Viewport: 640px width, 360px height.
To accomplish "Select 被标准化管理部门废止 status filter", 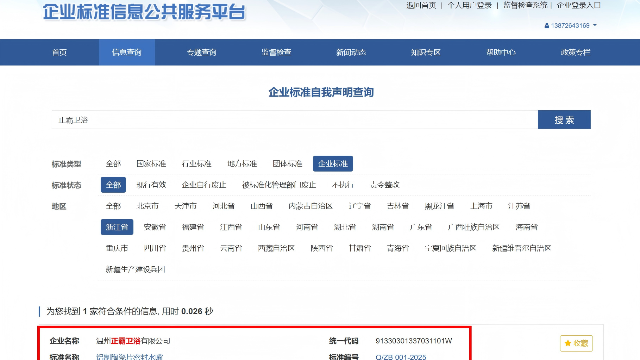I will pos(279,185).
